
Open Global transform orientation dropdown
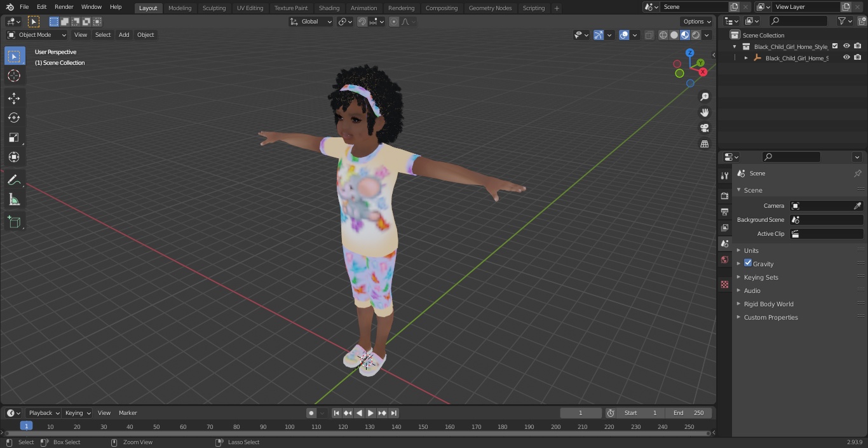(311, 22)
